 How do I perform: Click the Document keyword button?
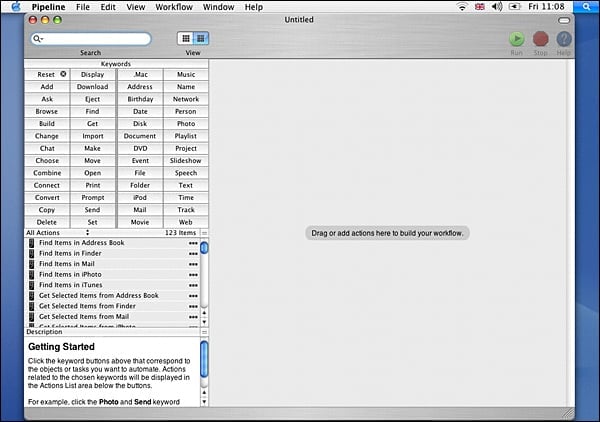(x=140, y=136)
